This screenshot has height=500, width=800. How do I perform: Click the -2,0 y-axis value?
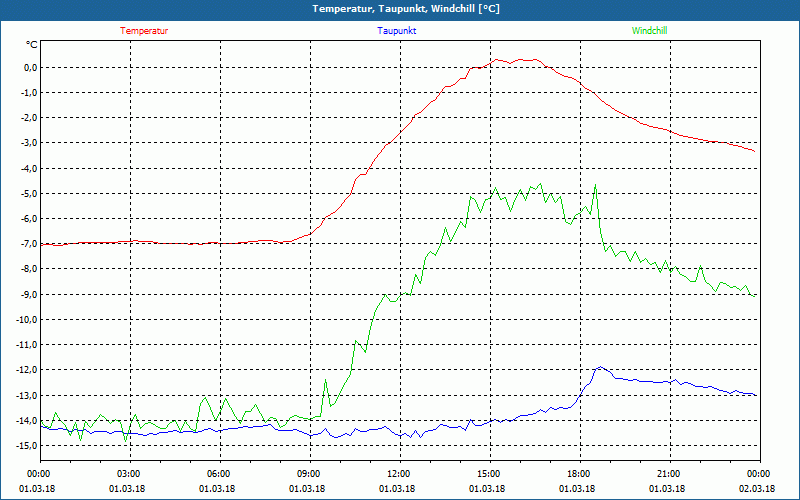pyautogui.click(x=29, y=118)
